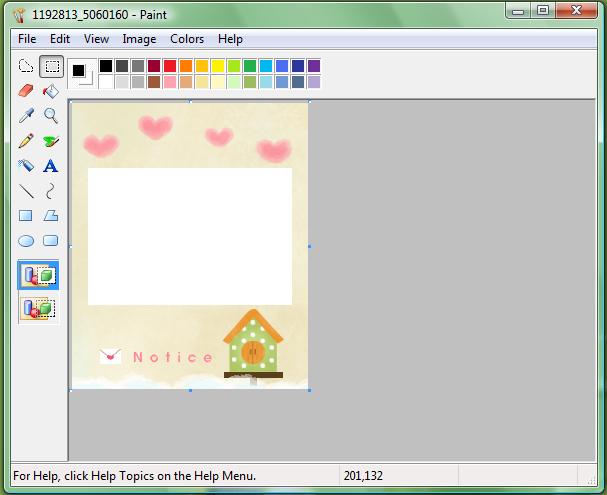This screenshot has width=607, height=495.
Task: Click the white box in the canvas
Action: click(x=190, y=236)
